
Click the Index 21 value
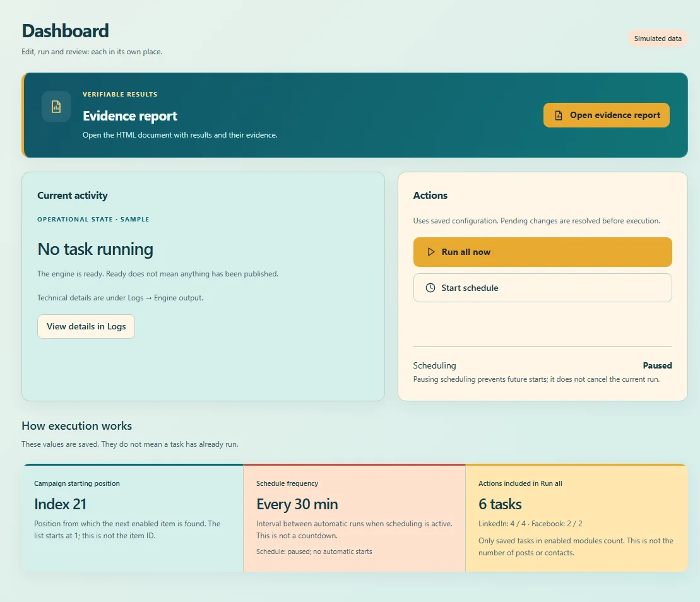pyautogui.click(x=60, y=504)
